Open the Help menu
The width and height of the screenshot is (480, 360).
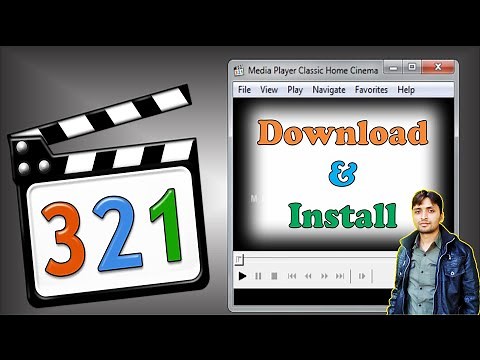406,90
